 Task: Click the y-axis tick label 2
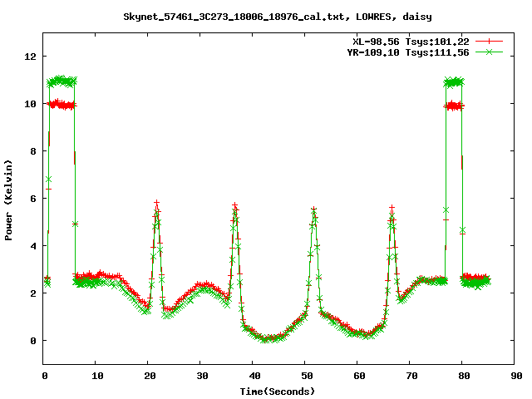(x=33, y=293)
